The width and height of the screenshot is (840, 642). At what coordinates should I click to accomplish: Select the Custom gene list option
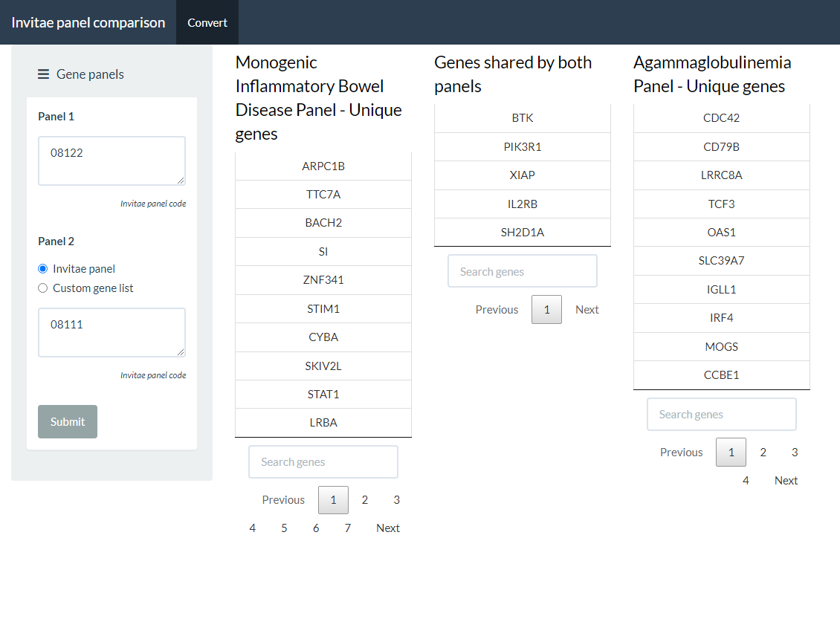tap(42, 288)
